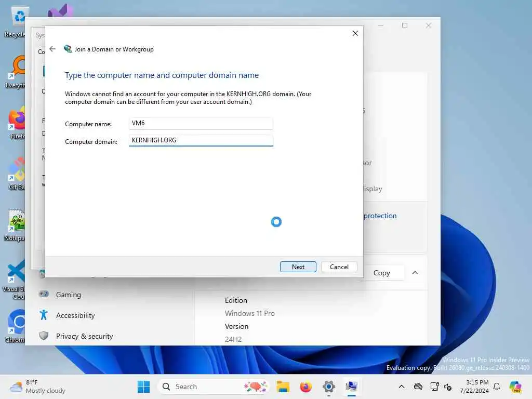Minimize the Settings window
This screenshot has height=399, width=532.
click(x=381, y=25)
